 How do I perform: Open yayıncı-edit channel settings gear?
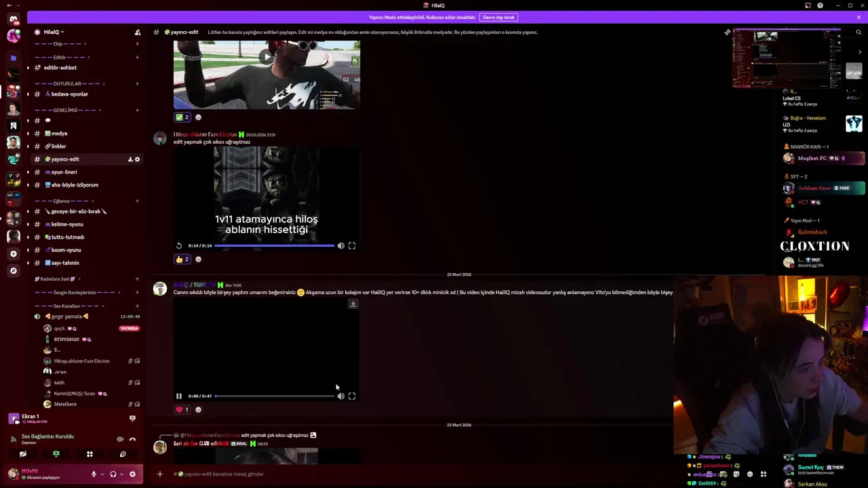[137, 159]
